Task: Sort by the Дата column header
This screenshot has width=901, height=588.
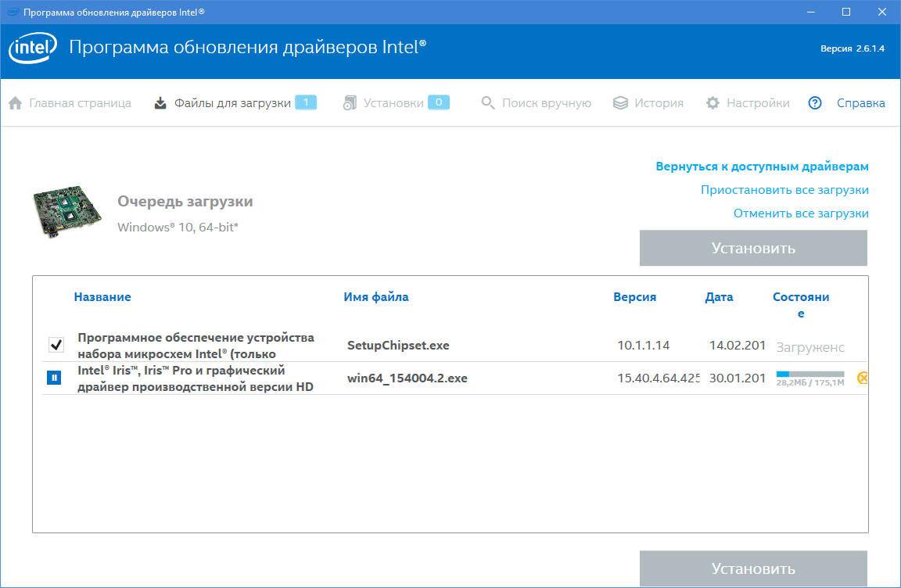Action: [x=719, y=297]
